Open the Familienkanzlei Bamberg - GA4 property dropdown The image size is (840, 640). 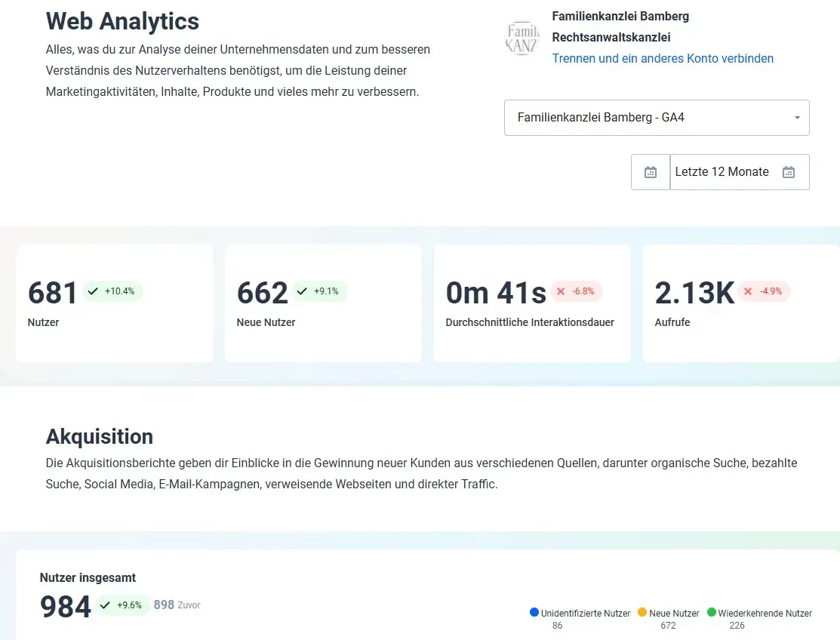pyautogui.click(x=655, y=118)
